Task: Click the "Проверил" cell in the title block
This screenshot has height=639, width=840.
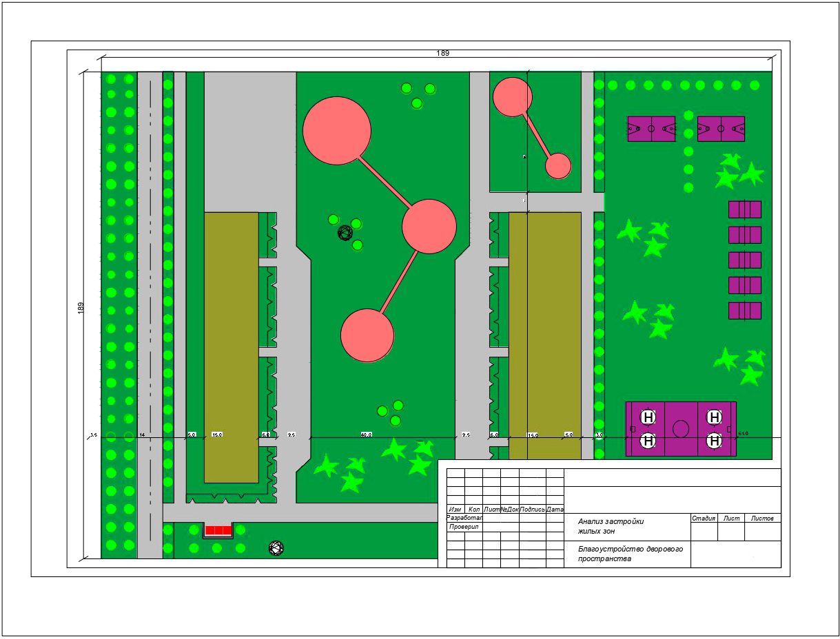Action: pos(465,527)
